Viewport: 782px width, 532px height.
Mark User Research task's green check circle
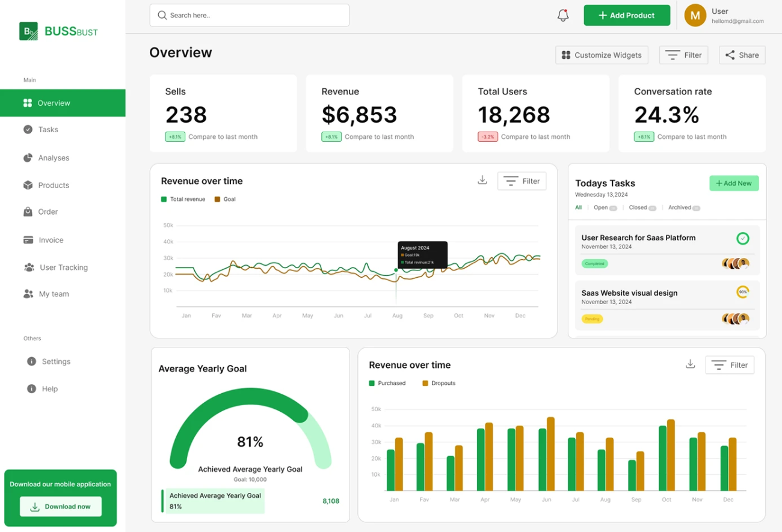pos(742,239)
